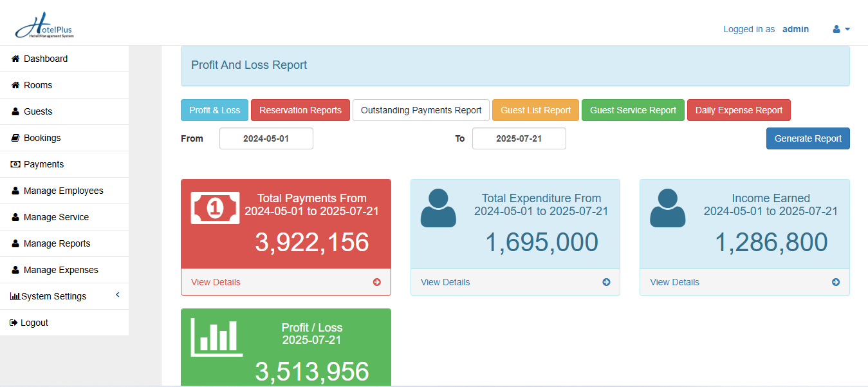868x387 pixels.
Task: Open System Settings
Action: (x=64, y=296)
